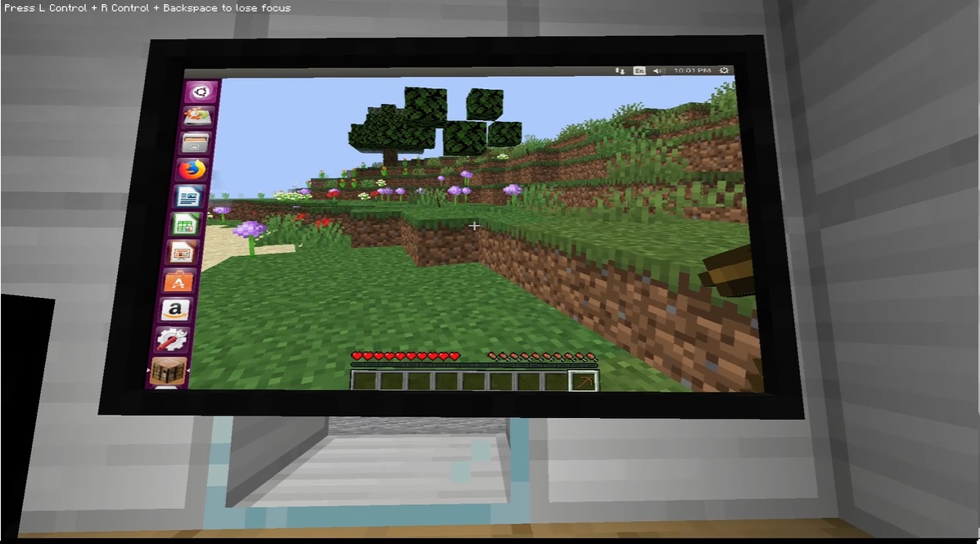Select the hotbar slot holding the pickaxe
The image size is (980, 544).
[x=584, y=381]
